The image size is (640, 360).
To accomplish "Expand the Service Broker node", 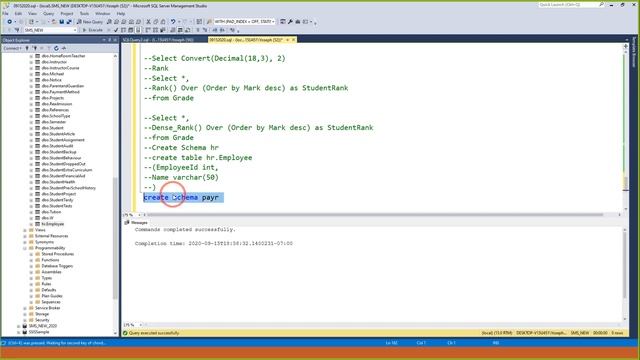I will pos(25,308).
